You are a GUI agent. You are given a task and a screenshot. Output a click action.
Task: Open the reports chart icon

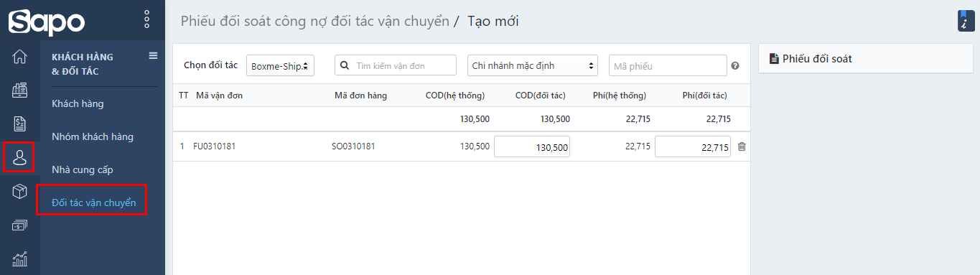point(20,258)
